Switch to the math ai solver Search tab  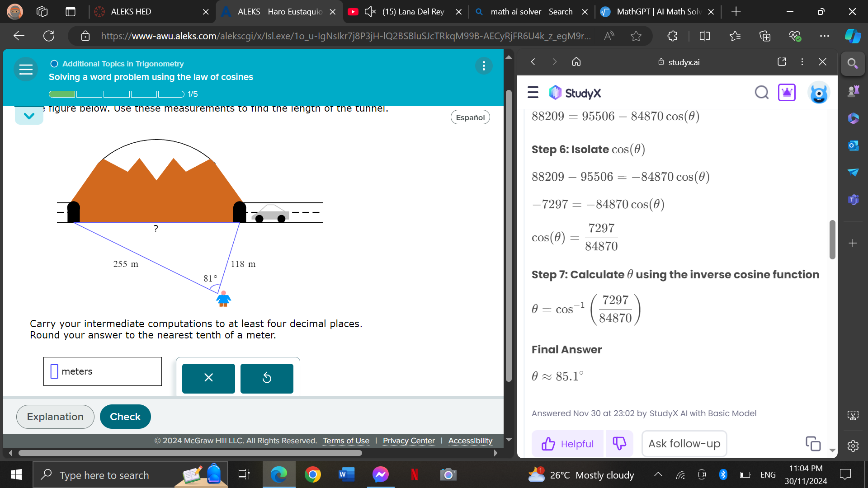[x=532, y=12]
